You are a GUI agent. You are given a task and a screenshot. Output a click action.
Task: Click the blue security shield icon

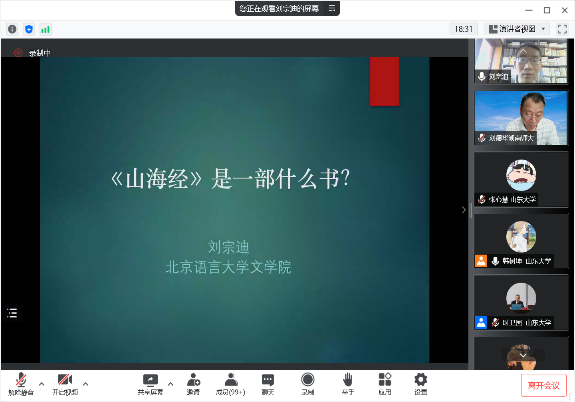click(29, 29)
